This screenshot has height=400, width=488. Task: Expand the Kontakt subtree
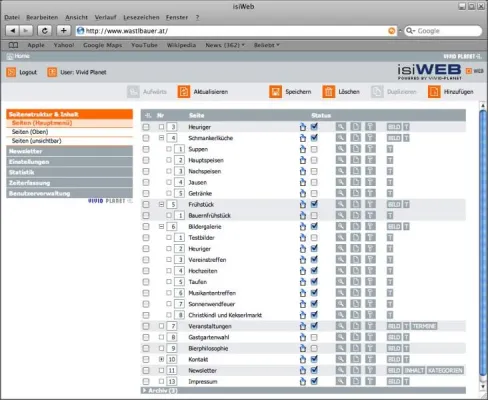(161, 359)
